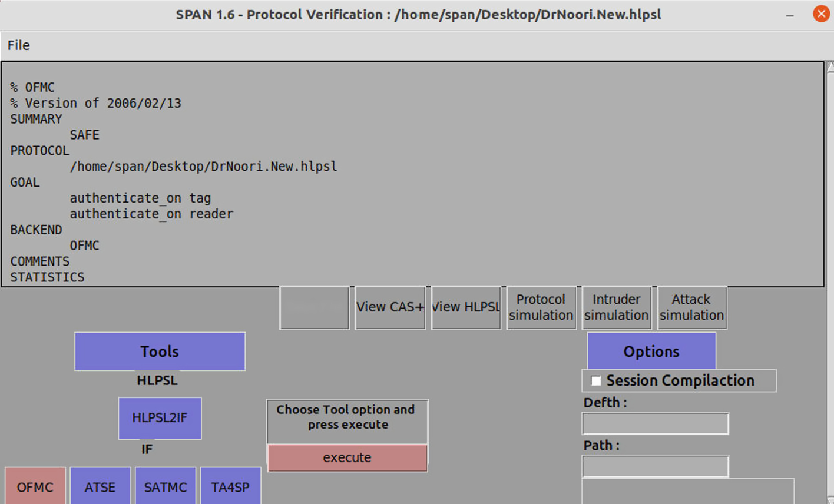Select the OFMC backend

35,486
